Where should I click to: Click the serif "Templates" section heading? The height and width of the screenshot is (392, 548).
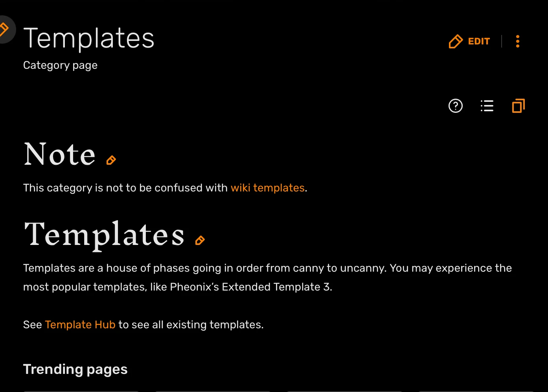click(x=105, y=235)
